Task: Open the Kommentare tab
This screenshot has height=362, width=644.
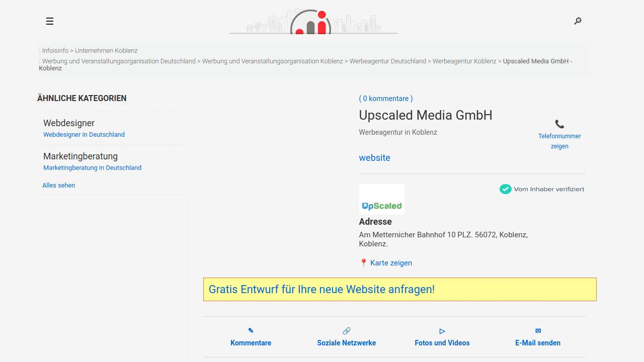Action: [251, 343]
